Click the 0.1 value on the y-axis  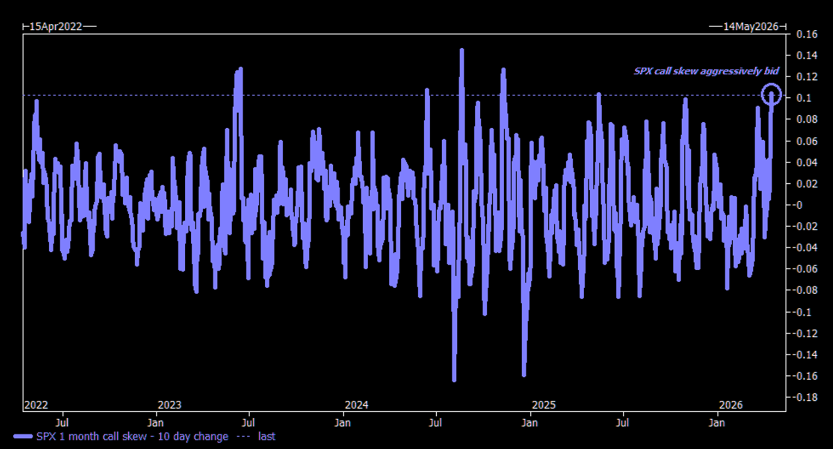coord(805,98)
